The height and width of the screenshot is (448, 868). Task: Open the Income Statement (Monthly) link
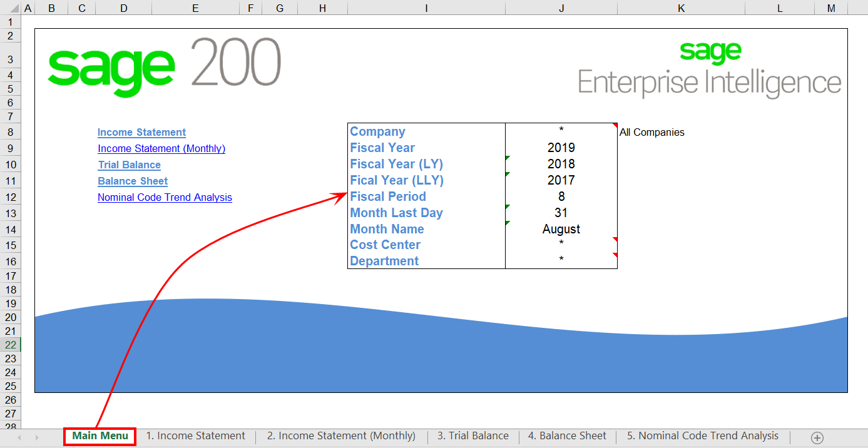[x=161, y=149]
